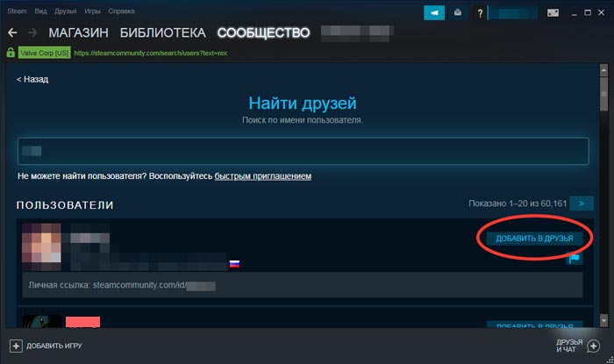Click the scrollbar down arrow
Viewport: 614px width, 364px height.
point(603,321)
